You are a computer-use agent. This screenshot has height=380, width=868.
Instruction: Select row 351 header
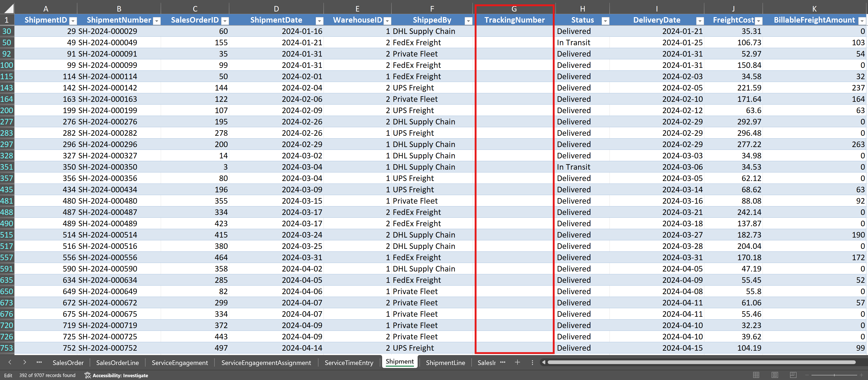7,167
